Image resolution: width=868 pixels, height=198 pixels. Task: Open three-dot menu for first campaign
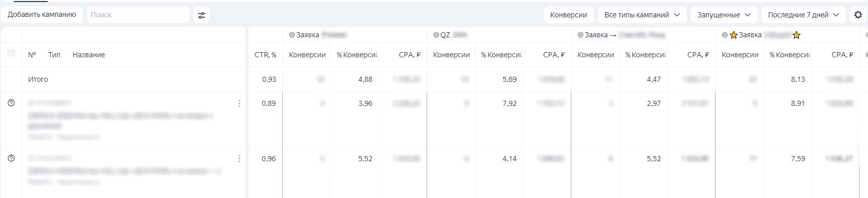[x=239, y=103]
